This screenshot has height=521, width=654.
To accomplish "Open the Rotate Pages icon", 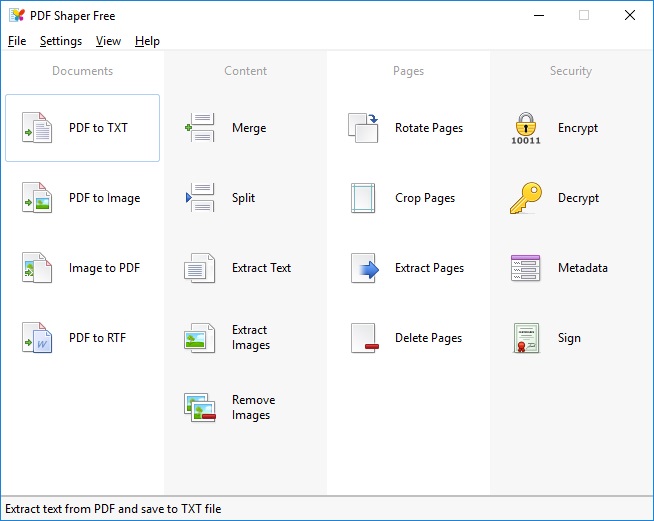I will 363,128.
